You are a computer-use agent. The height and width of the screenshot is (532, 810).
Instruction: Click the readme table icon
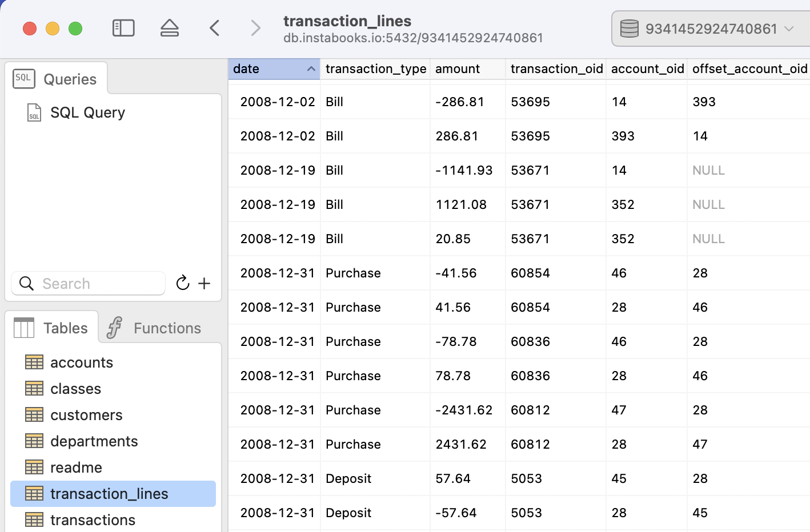pyautogui.click(x=34, y=467)
